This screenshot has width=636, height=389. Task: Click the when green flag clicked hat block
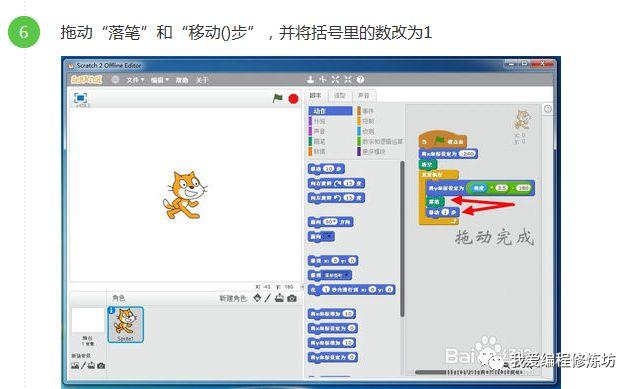click(x=443, y=139)
